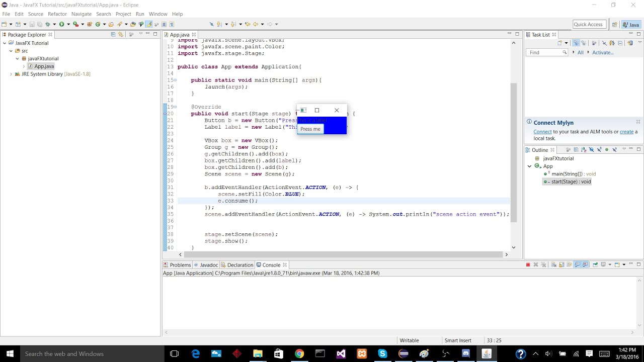Open the Open Console dropdown arrow
Image resolution: width=644 pixels, height=362 pixels.
tap(624, 264)
